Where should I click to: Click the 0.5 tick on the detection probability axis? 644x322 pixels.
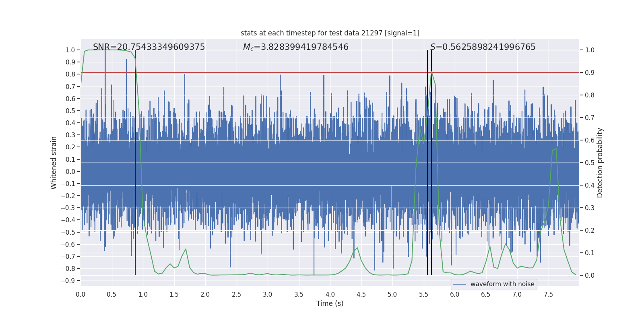pyautogui.click(x=590, y=163)
